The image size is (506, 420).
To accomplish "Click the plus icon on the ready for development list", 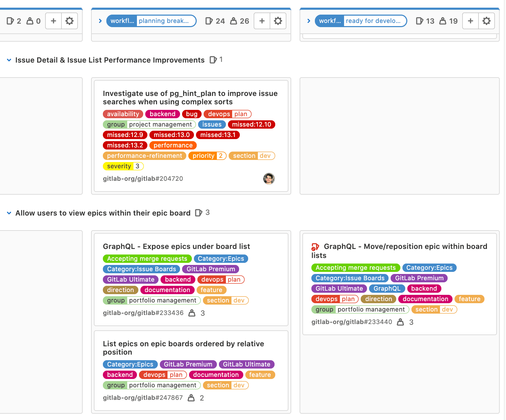I will (470, 21).
